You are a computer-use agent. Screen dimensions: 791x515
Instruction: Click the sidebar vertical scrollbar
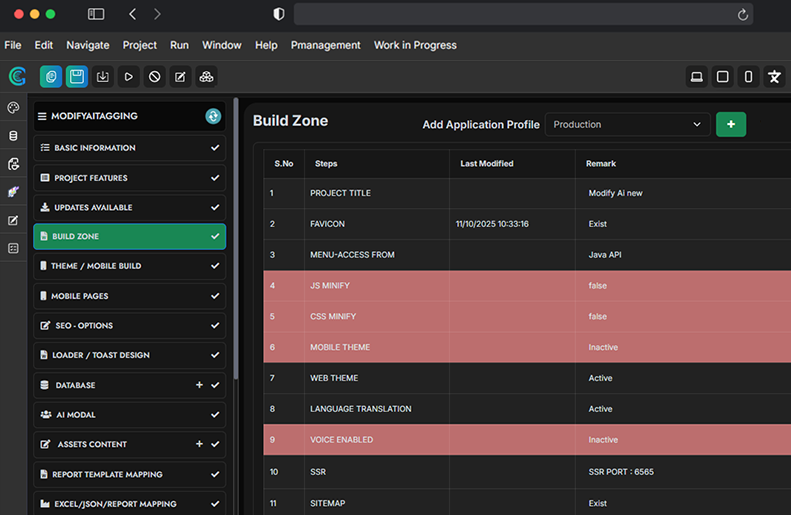click(x=236, y=238)
